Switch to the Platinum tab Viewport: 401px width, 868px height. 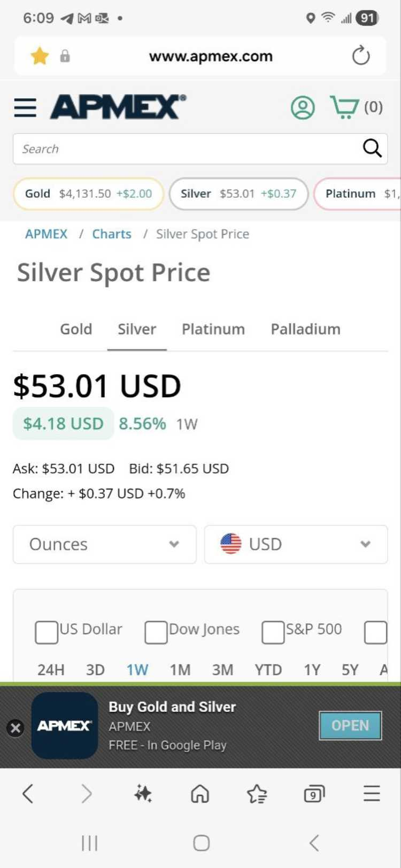point(213,329)
